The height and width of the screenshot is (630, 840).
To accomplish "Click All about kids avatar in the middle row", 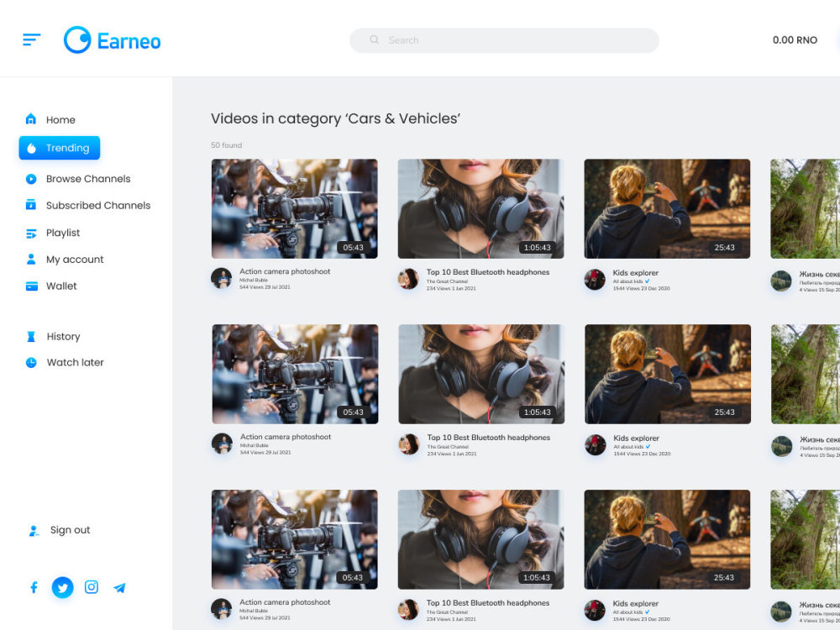I will tap(596, 445).
